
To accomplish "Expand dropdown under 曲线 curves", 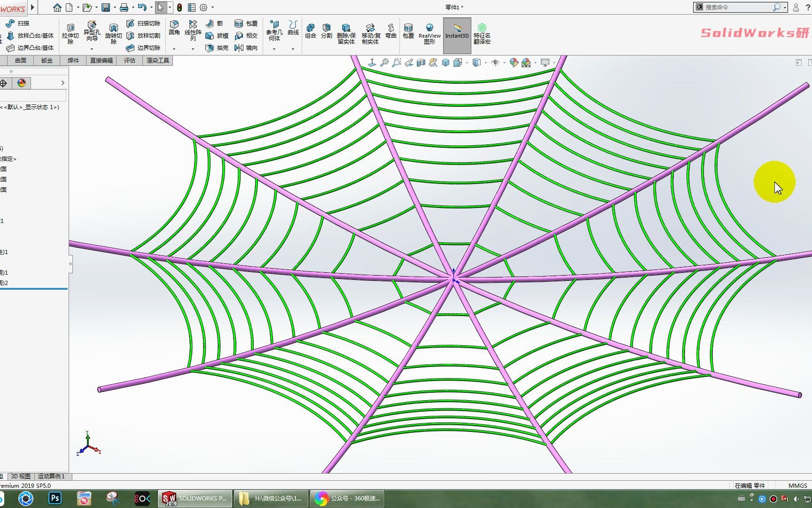I will click(293, 49).
